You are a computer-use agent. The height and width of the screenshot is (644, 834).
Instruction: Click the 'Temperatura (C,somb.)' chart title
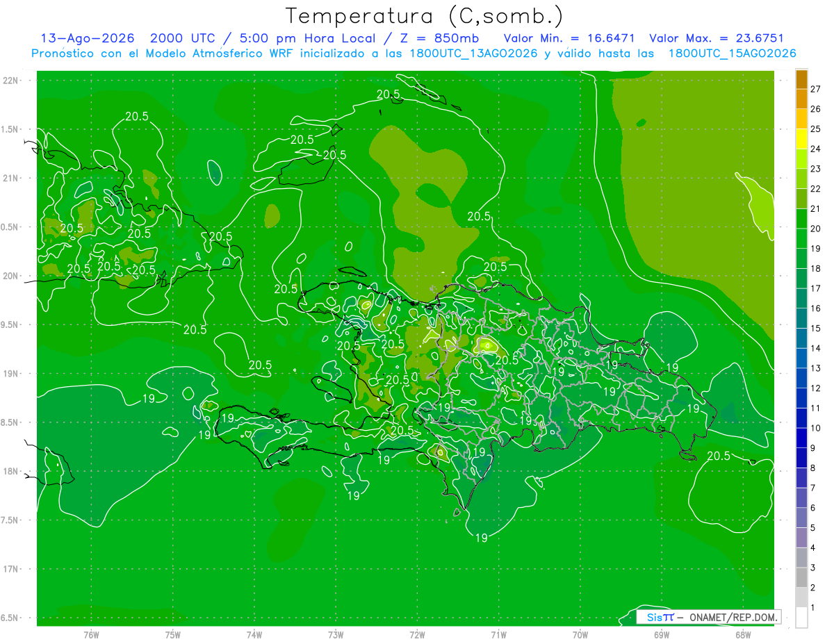click(x=424, y=15)
